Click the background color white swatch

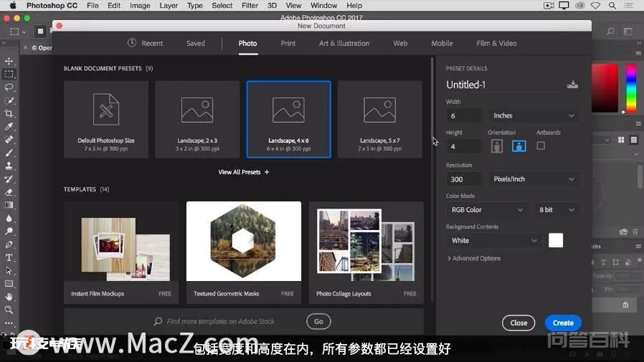coord(556,240)
